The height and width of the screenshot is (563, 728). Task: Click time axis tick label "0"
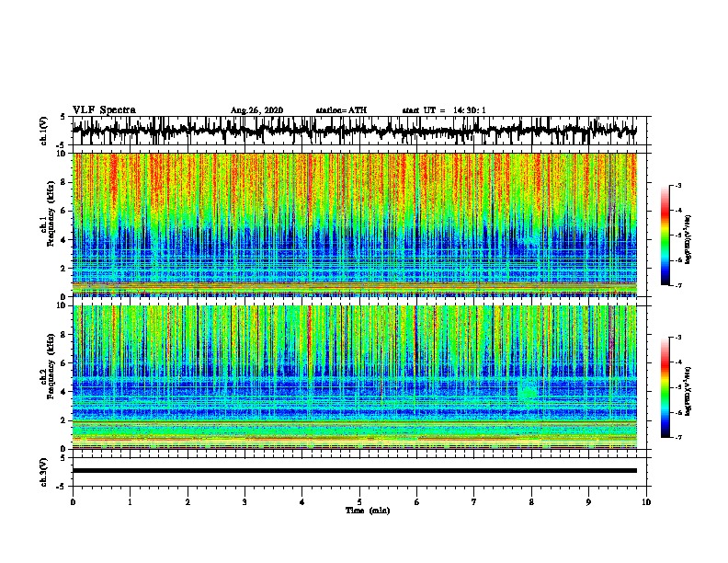pos(73,501)
